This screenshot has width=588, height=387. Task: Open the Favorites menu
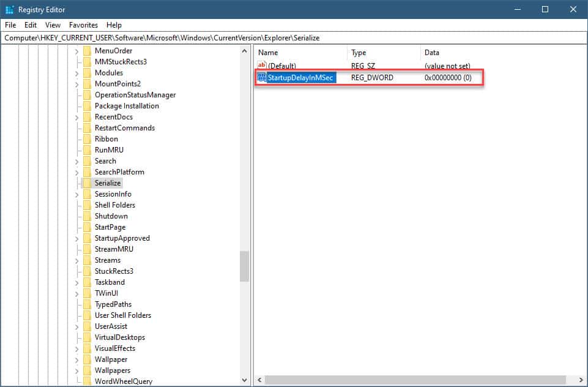83,24
